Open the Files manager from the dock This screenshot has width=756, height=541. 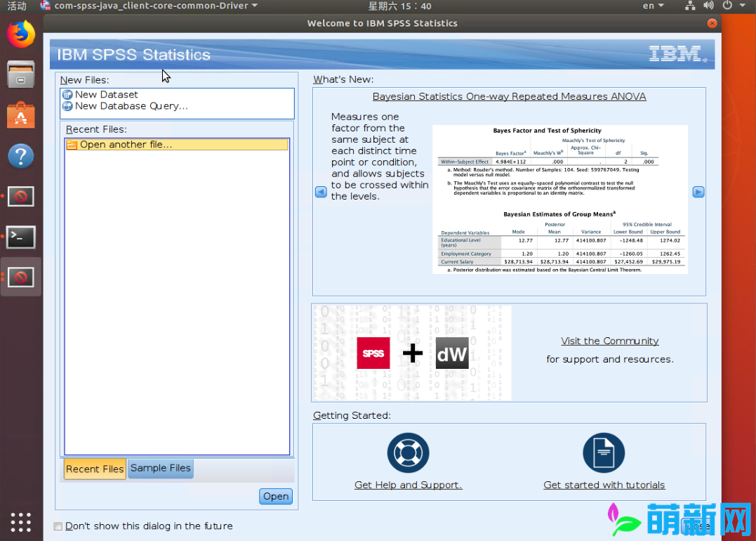[x=21, y=74]
